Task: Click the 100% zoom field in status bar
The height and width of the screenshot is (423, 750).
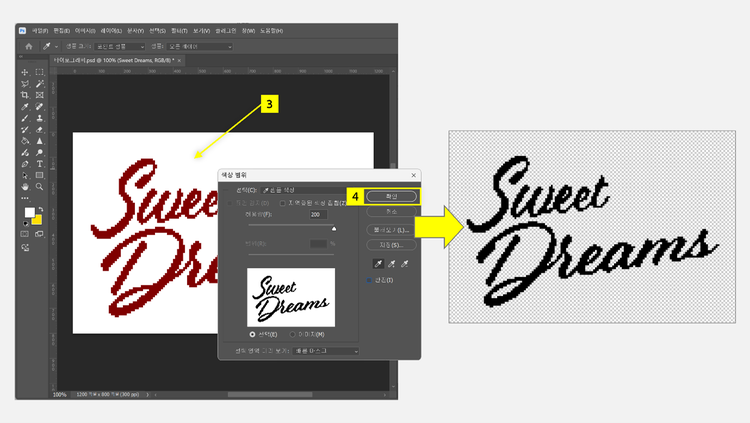Action: point(60,395)
